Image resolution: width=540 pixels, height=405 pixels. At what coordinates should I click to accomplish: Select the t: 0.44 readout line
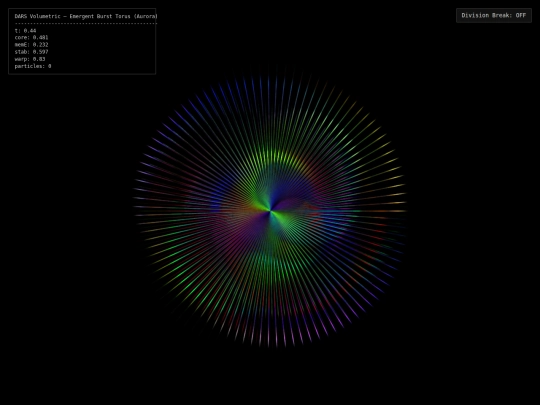(25, 31)
